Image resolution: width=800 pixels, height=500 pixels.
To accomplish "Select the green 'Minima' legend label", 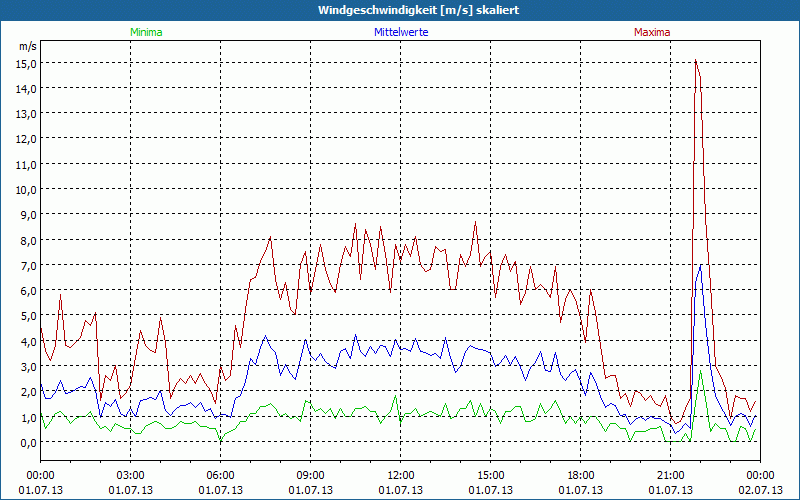I will tap(146, 32).
